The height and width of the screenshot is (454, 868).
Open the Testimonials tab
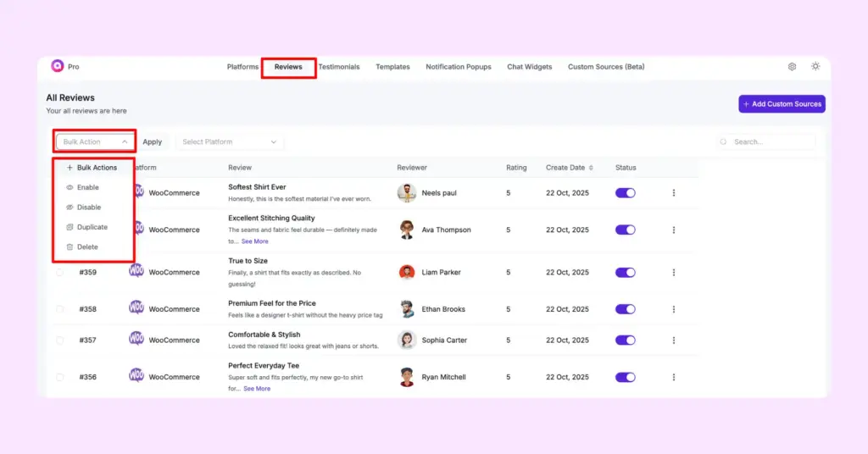coord(339,67)
